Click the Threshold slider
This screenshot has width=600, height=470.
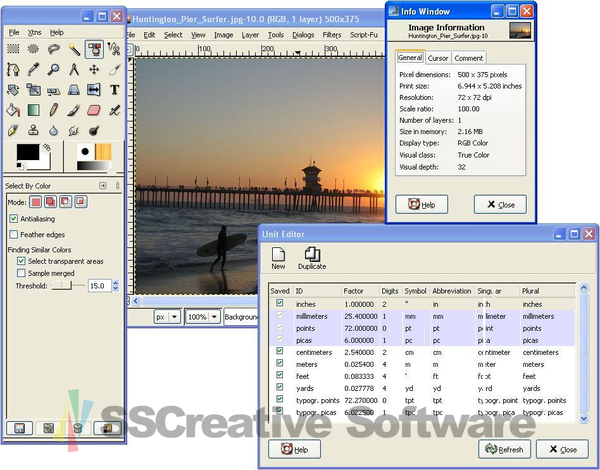click(x=68, y=286)
